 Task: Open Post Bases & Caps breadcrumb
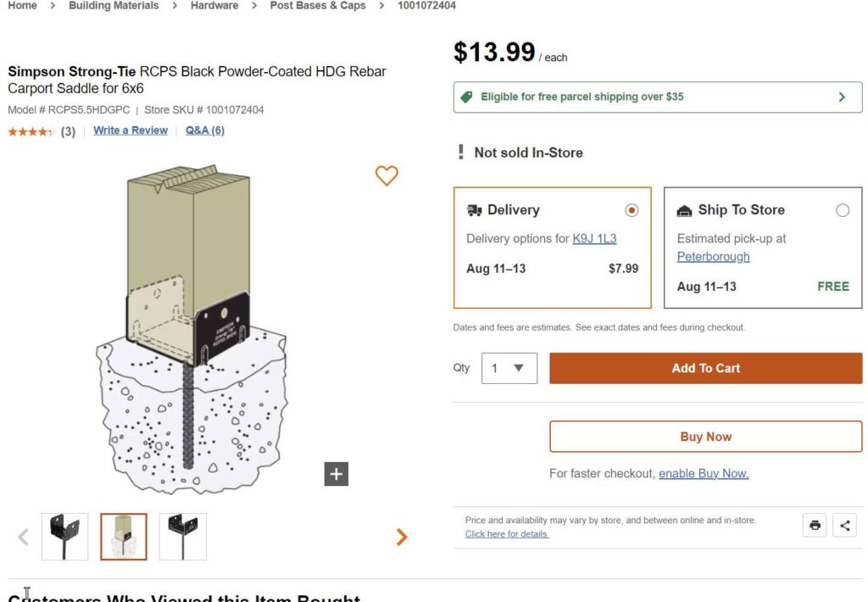pyautogui.click(x=318, y=6)
